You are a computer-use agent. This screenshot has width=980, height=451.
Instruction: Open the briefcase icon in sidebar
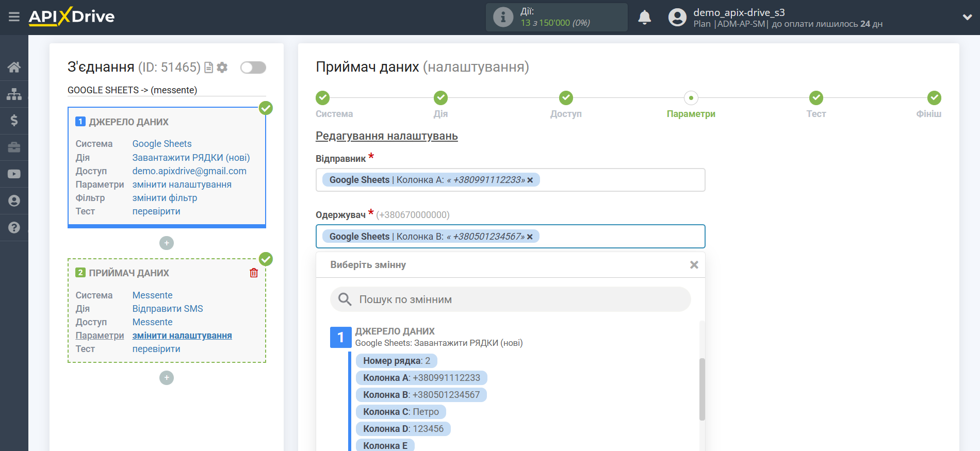point(14,147)
